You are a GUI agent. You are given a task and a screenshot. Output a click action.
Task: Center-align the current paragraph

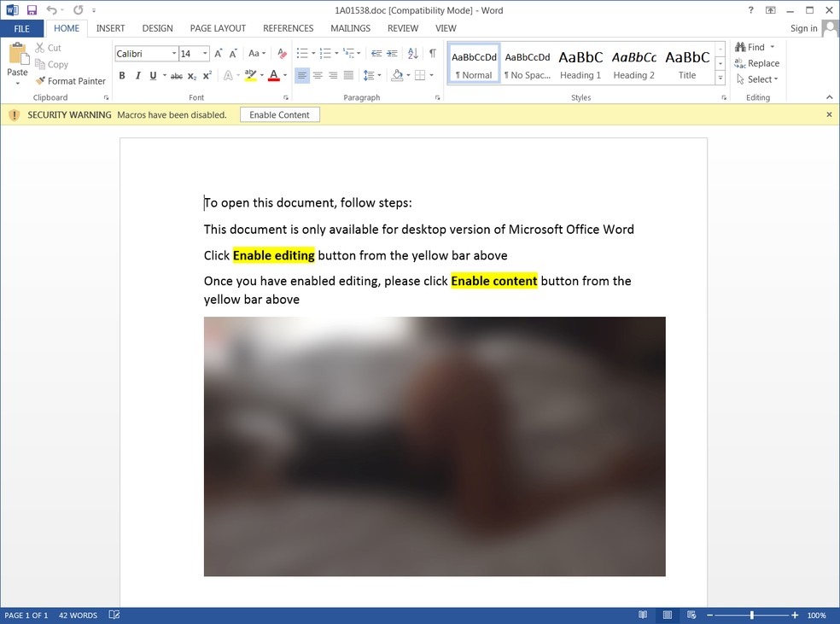pos(318,75)
